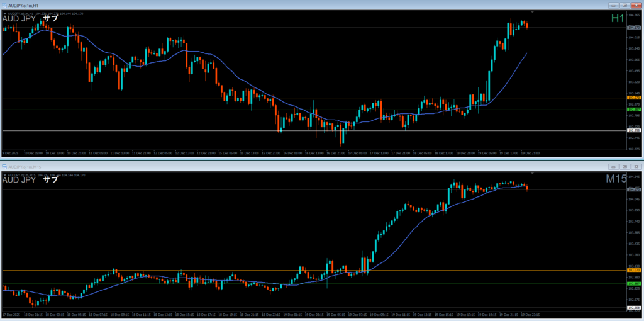This screenshot has height=321, width=644.
Task: Click the green H1 timeframe label
Action: (618, 20)
